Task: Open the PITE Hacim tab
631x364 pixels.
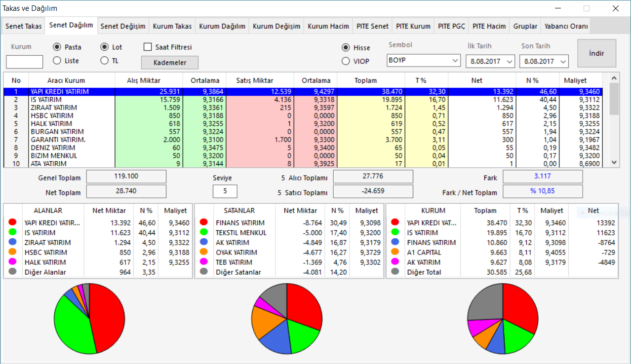Action: click(489, 26)
